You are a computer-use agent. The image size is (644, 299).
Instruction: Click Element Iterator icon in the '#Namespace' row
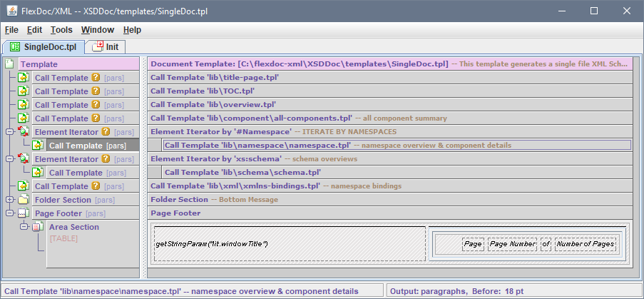click(x=23, y=132)
